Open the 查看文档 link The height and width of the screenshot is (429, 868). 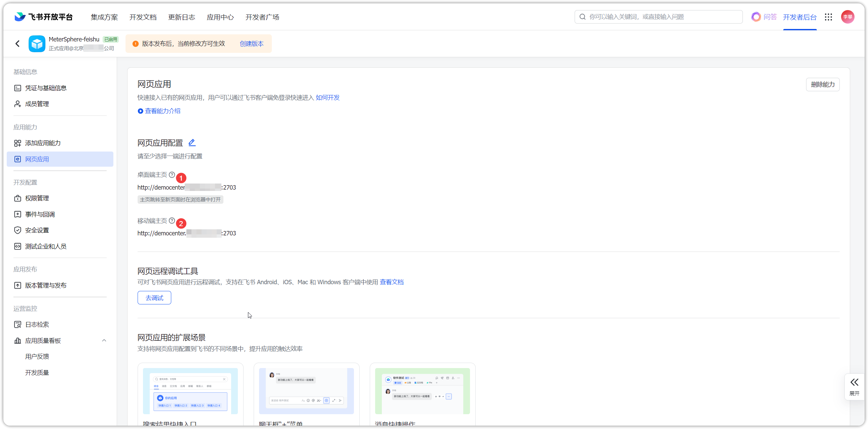tap(392, 282)
